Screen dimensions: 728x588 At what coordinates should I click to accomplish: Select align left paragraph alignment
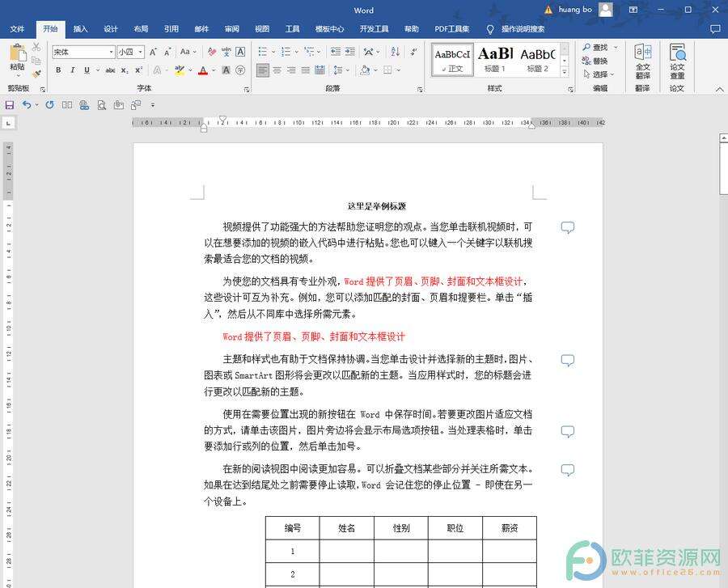coord(263,70)
